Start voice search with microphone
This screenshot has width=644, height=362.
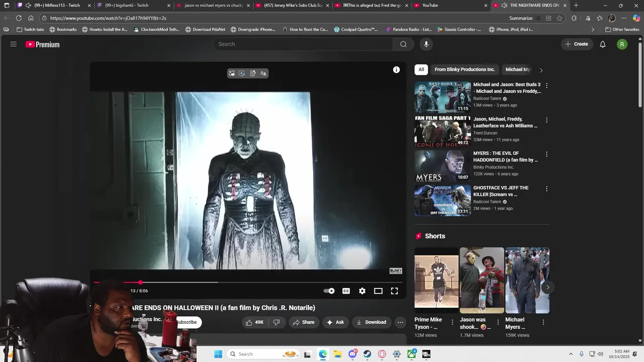pyautogui.click(x=426, y=44)
